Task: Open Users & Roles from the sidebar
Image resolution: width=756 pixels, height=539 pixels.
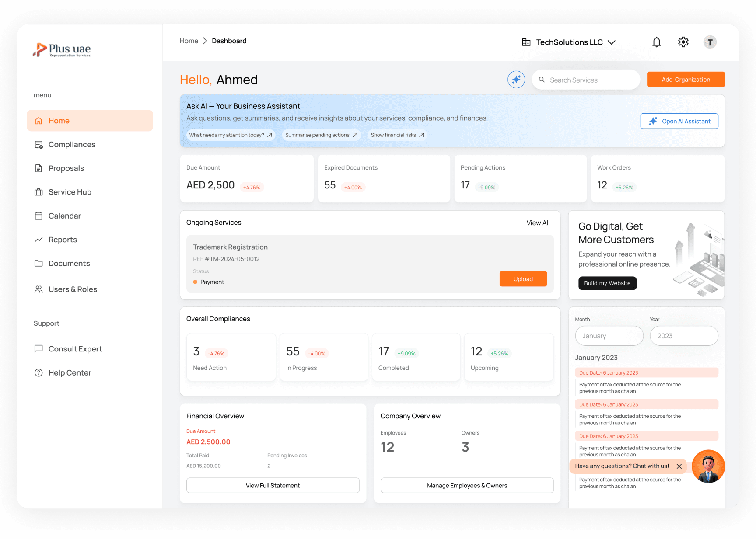Action: click(x=73, y=289)
